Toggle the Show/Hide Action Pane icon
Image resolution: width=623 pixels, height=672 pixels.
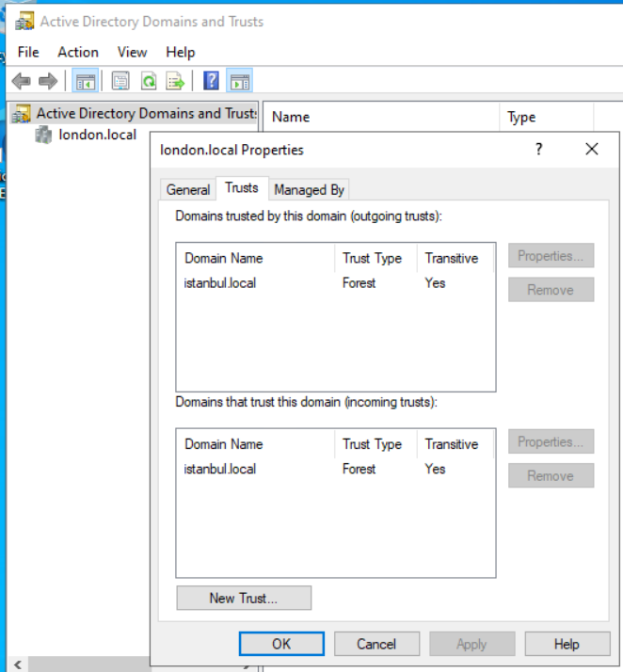tap(240, 82)
